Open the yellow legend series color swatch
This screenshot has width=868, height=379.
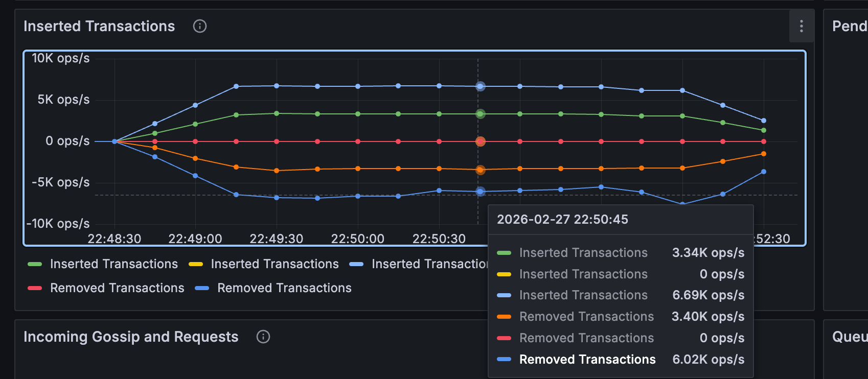[196, 264]
